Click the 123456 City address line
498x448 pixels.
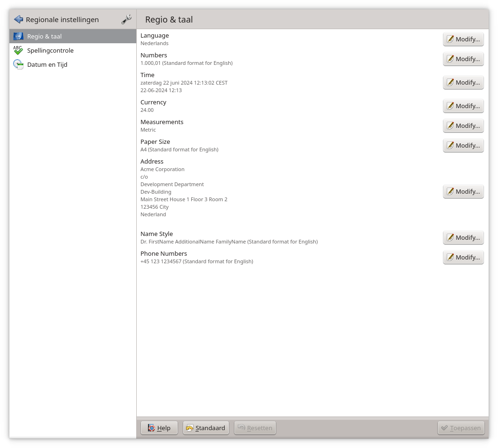coord(155,207)
